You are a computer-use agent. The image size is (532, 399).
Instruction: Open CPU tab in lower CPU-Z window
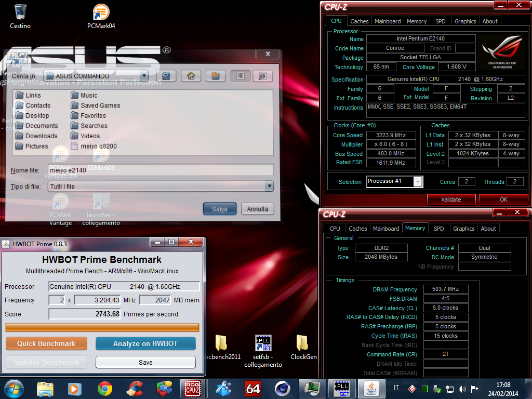click(x=335, y=229)
